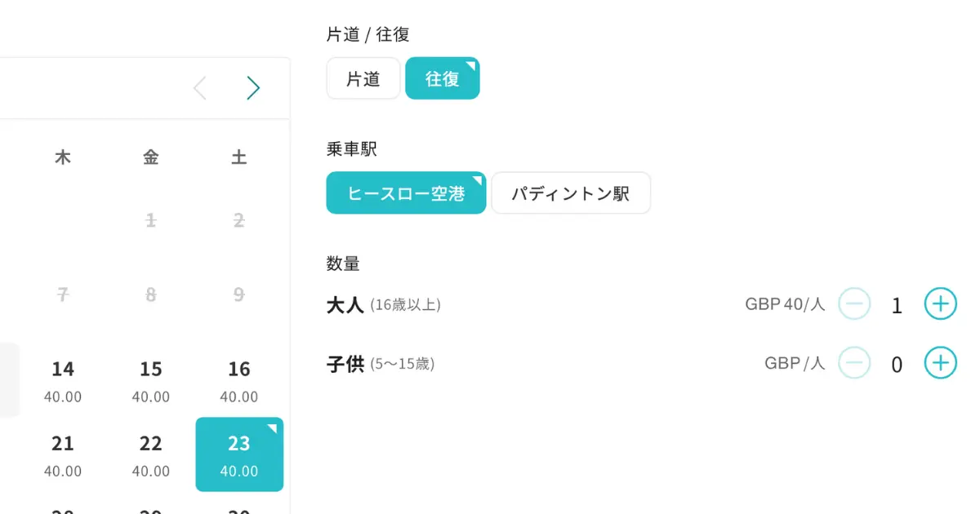
Task: Decrease child (子供) quantity with minus icon
Action: (x=854, y=363)
